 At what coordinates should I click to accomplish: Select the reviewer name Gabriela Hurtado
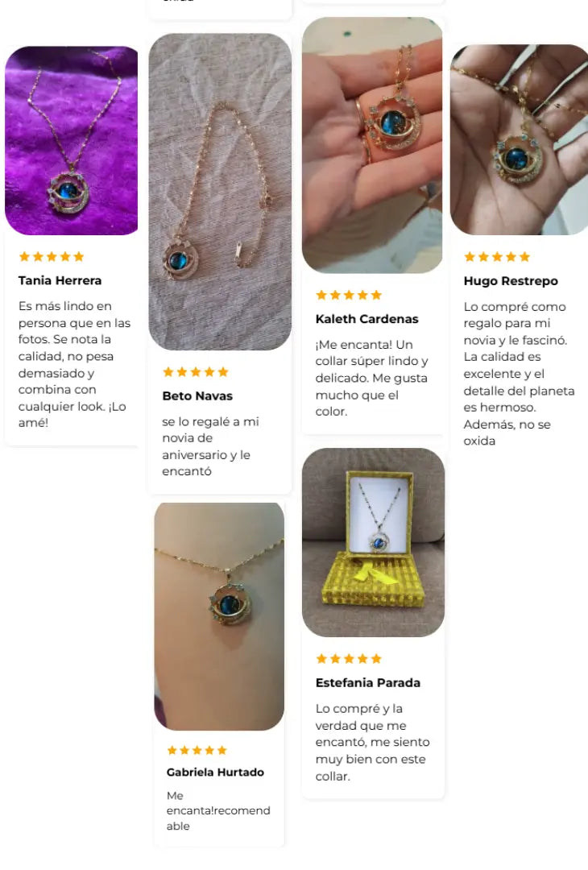point(215,772)
